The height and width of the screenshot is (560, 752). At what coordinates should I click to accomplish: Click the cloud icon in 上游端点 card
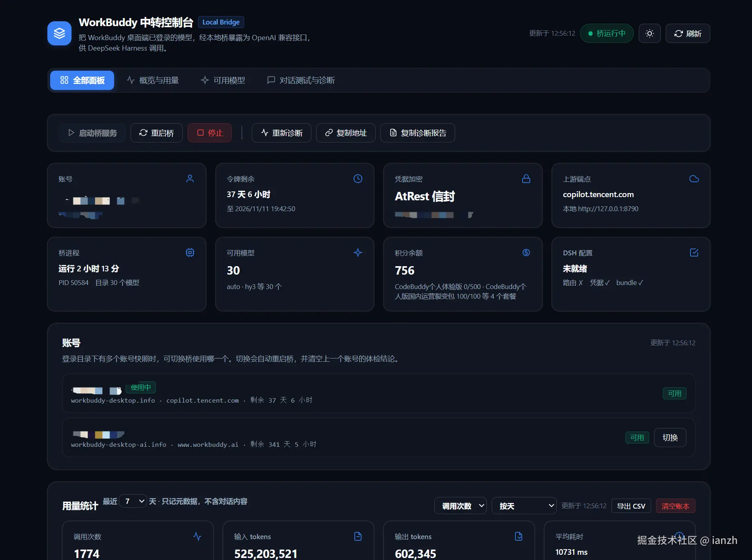tap(694, 179)
